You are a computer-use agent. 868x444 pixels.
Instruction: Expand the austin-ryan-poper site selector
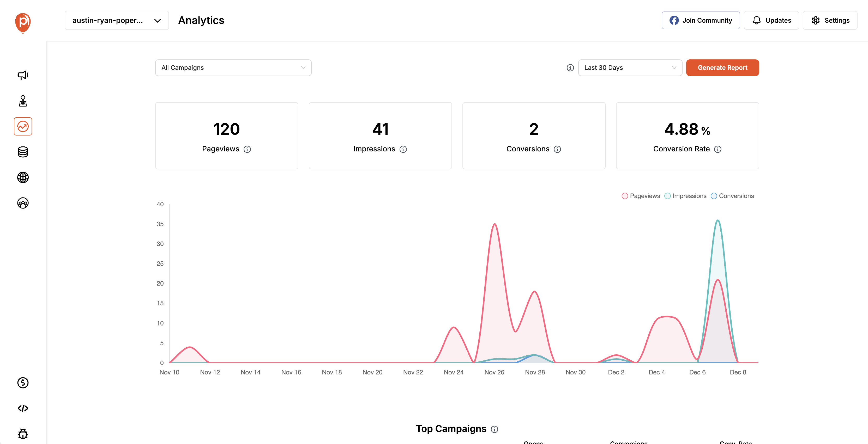tap(117, 21)
